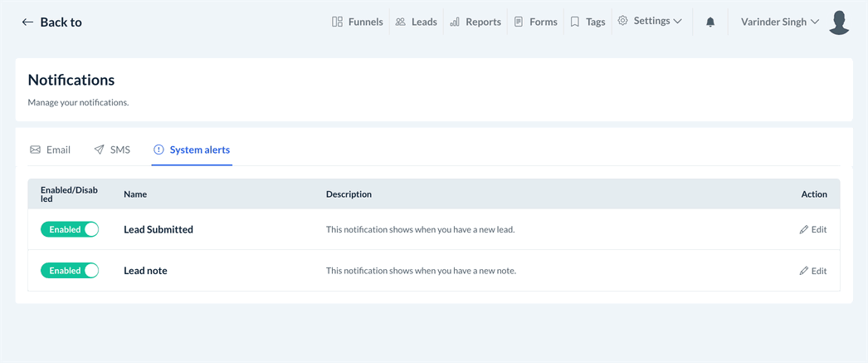Click the user profile avatar
The height and width of the screenshot is (363, 868).
(839, 22)
